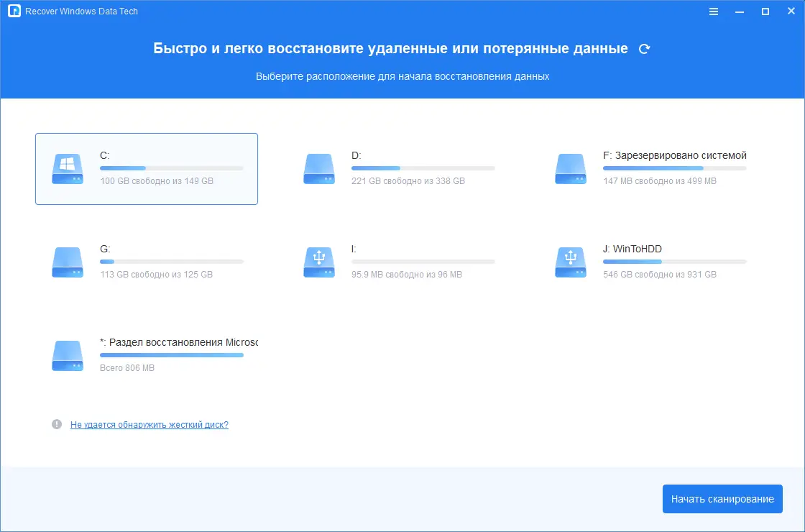Open the hamburger menu
The image size is (805, 532).
[x=713, y=11]
